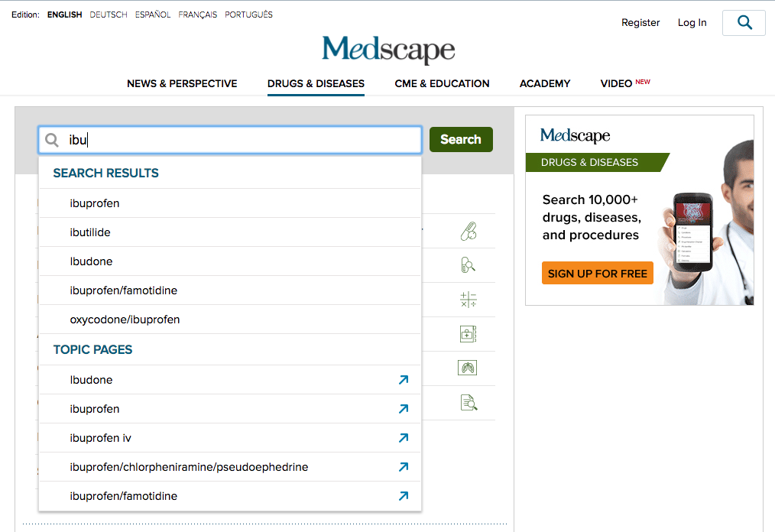Open the CME & Education menu
Viewport: 775px width, 532px height.
pos(442,83)
